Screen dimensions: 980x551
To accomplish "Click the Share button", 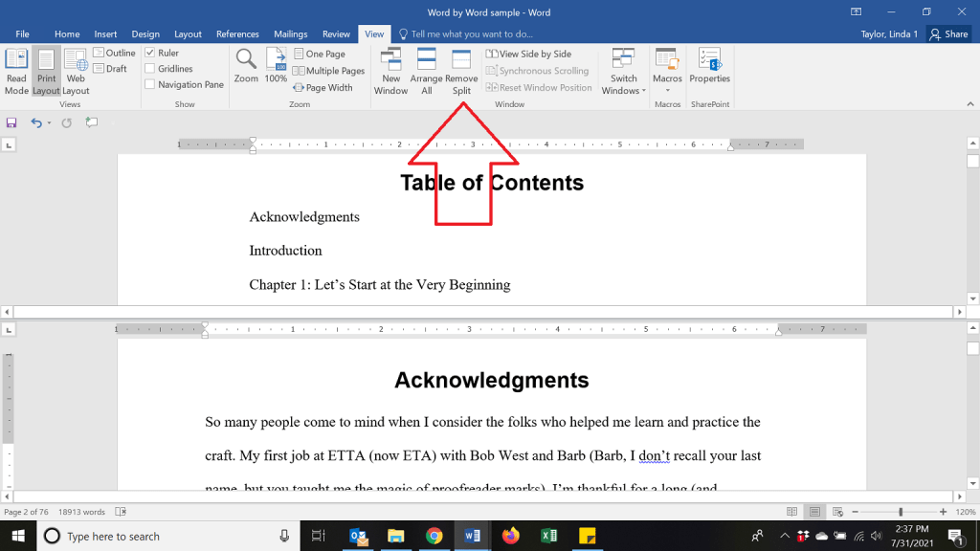I will 948,34.
